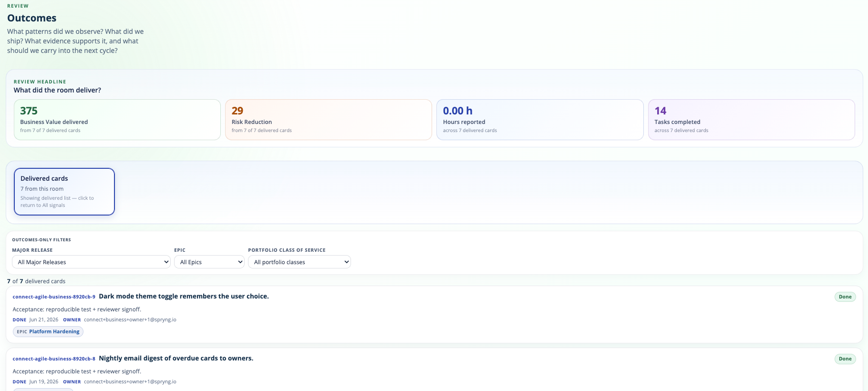The width and height of the screenshot is (868, 391).
Task: Click the 'Outcomes' page heading
Action: tap(32, 18)
